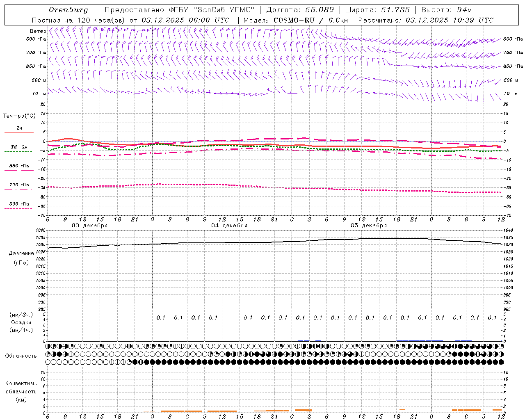Click 'Рассчитано: 03.12.2025 10:39 UTC' text
The image size is (525, 420).
click(x=426, y=20)
